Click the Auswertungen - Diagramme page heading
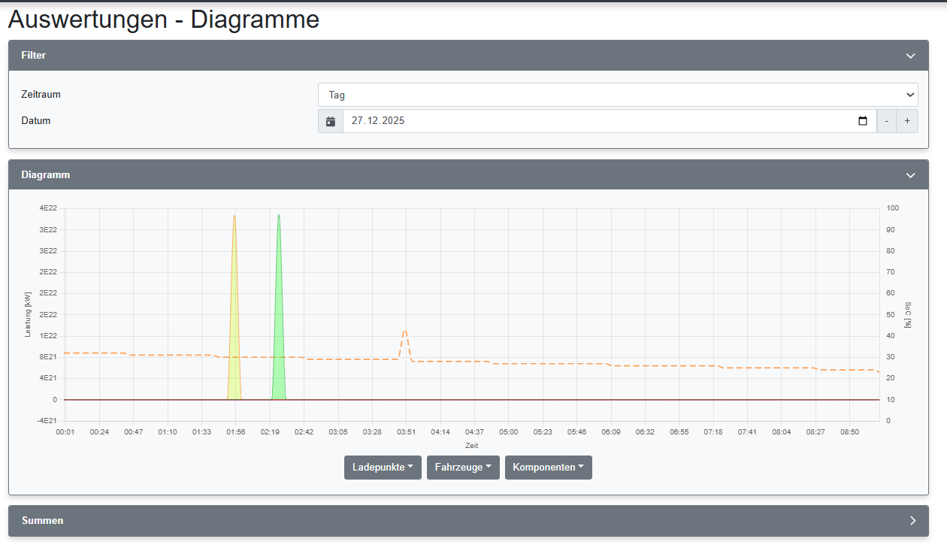Image resolution: width=947 pixels, height=560 pixels. (x=162, y=20)
